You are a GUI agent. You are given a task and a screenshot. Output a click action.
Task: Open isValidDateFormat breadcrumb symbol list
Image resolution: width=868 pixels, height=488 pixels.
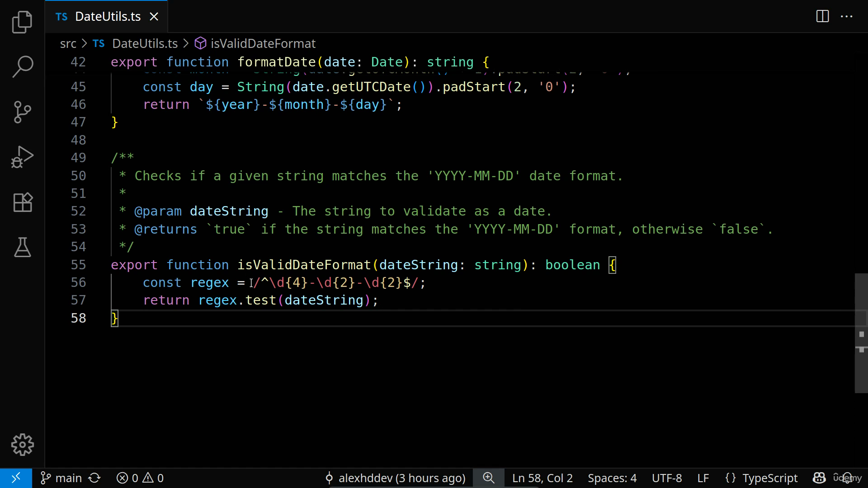(x=255, y=44)
